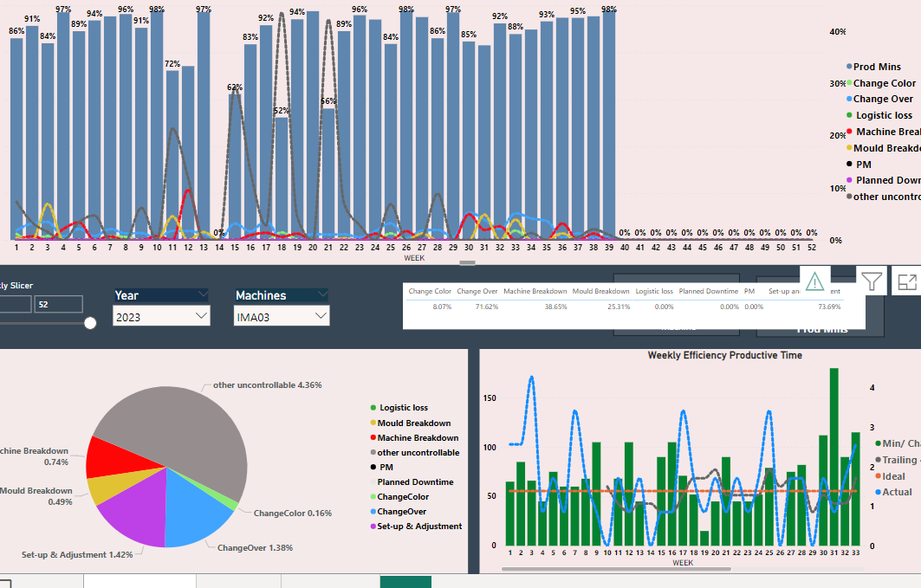Open the filter funnel icon on visual header
This screenshot has width=921, height=588.
click(871, 282)
